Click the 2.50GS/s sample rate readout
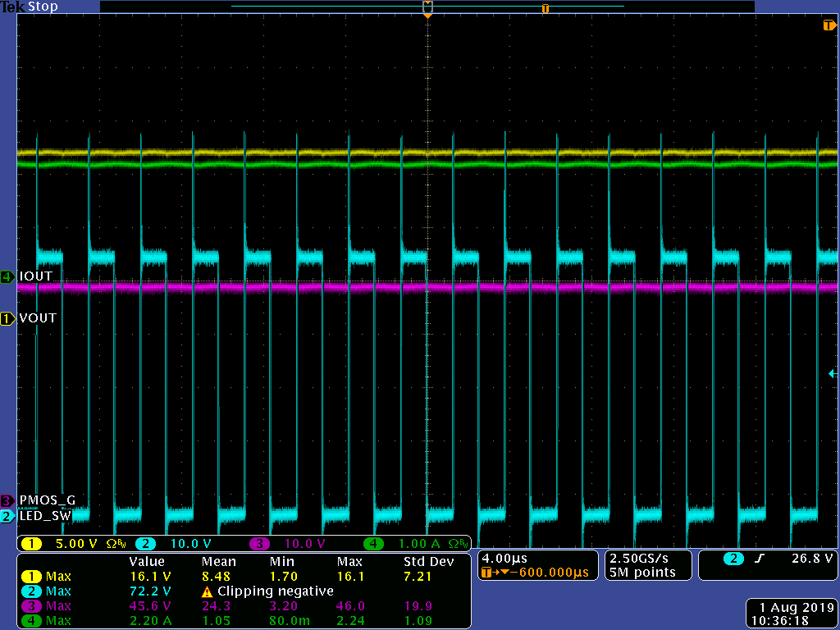The width and height of the screenshot is (840, 630). pyautogui.click(x=639, y=559)
